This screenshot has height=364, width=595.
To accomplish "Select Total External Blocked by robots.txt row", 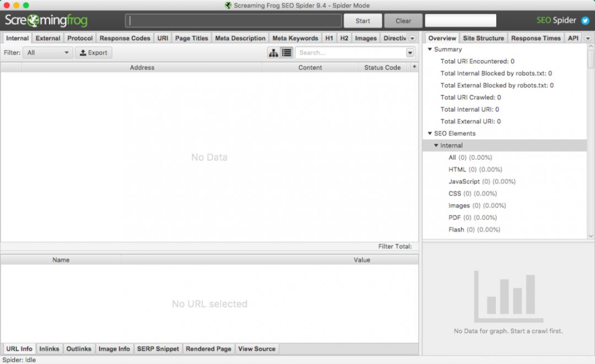I will [497, 85].
